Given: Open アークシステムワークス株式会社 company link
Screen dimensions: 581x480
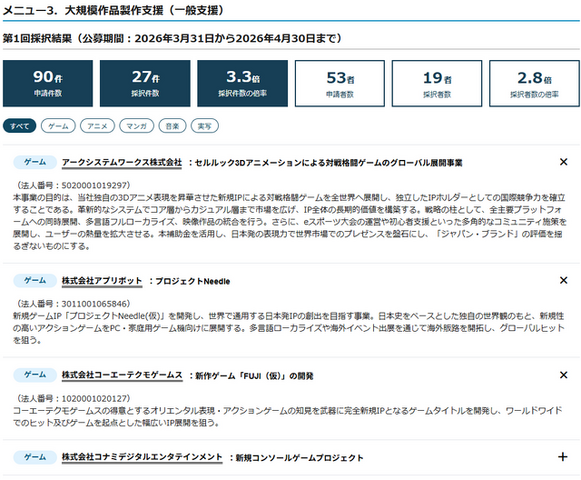Looking at the screenshot, I should pyautogui.click(x=122, y=163).
